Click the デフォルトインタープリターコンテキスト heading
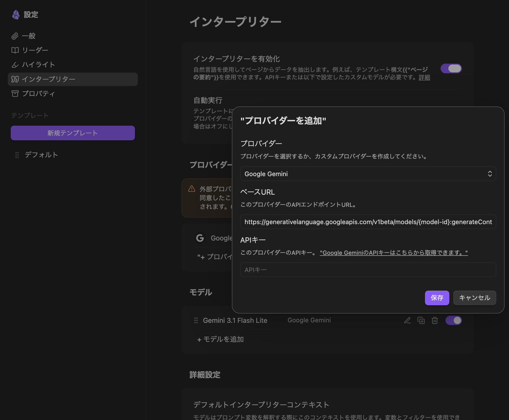509x420 pixels. click(x=261, y=405)
